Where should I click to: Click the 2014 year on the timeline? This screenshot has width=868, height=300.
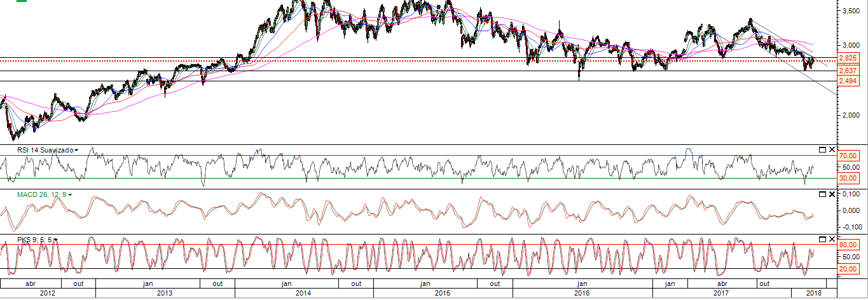(303, 293)
